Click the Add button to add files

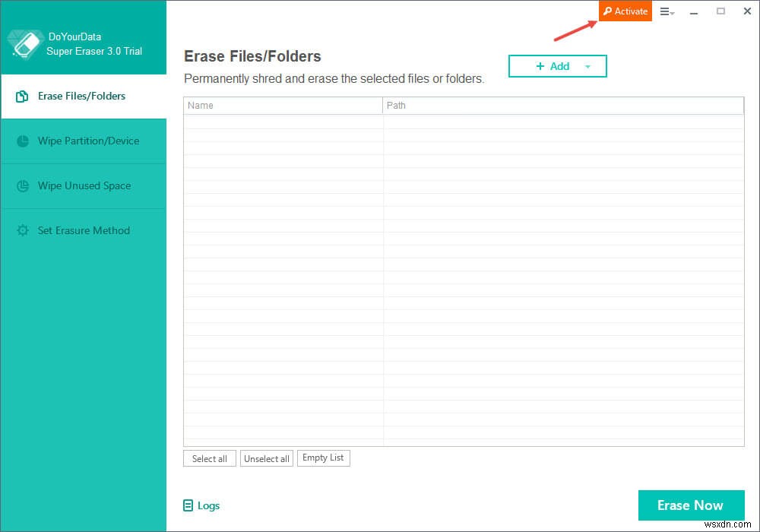(551, 66)
